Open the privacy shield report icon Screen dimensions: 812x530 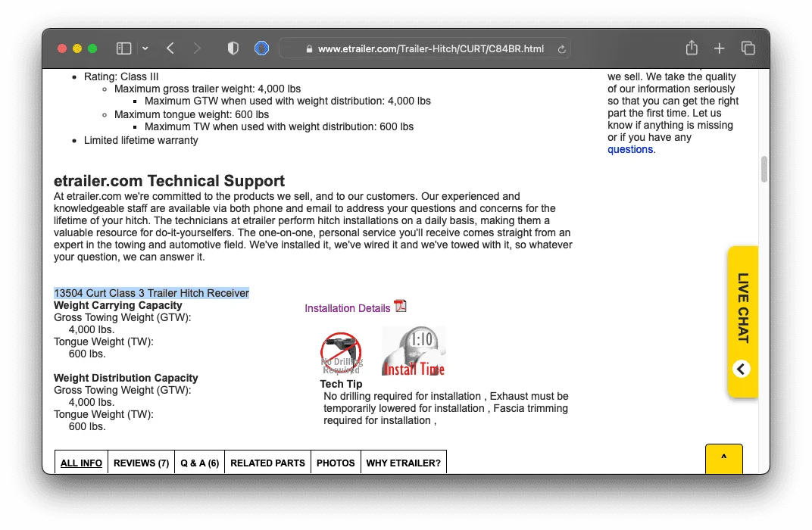click(x=233, y=48)
